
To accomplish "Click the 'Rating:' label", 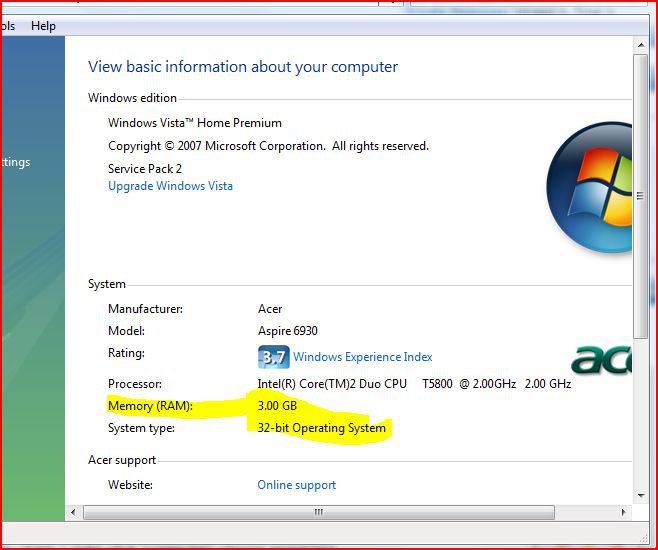I will [126, 353].
